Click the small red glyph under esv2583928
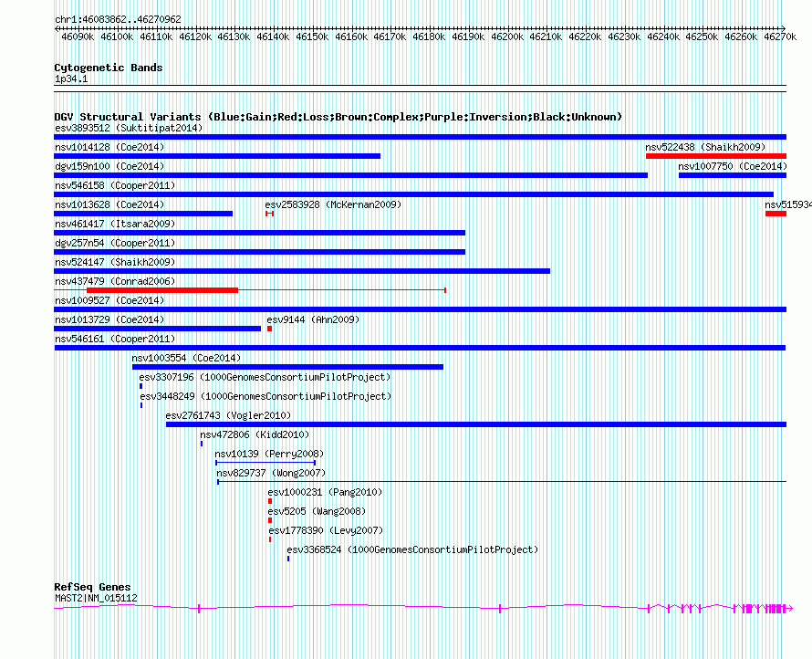 (x=269, y=214)
